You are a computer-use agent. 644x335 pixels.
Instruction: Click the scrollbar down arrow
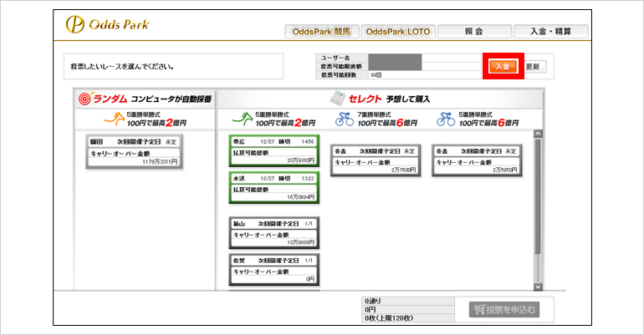pos(538,287)
